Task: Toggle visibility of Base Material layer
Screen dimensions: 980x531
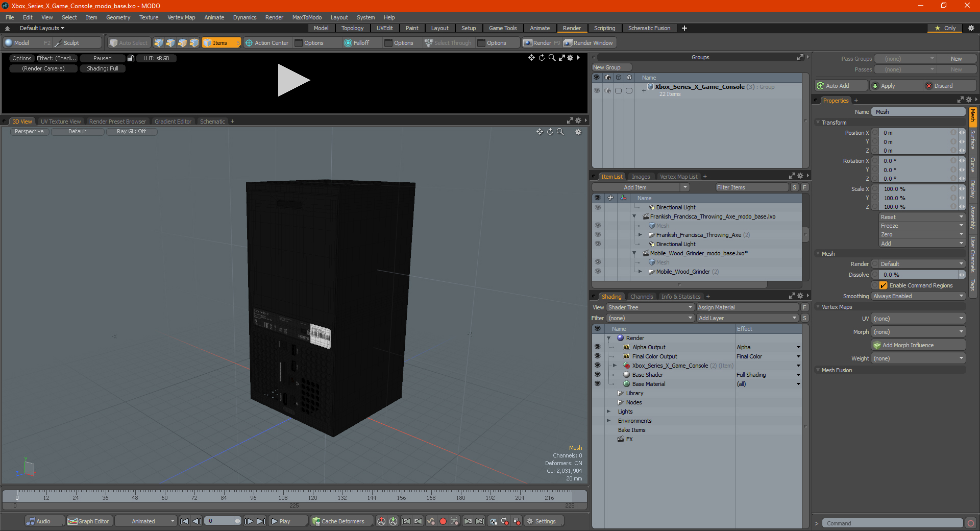Action: [597, 384]
